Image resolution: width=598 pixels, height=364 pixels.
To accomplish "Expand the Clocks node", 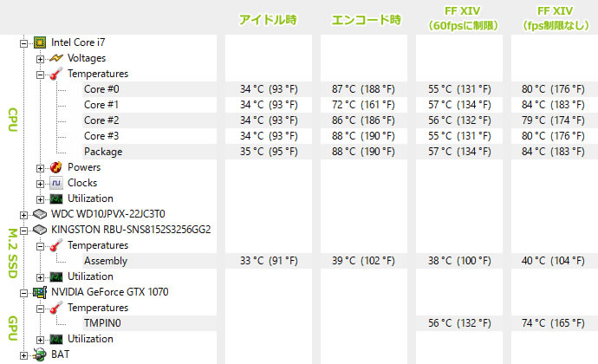I will [40, 184].
